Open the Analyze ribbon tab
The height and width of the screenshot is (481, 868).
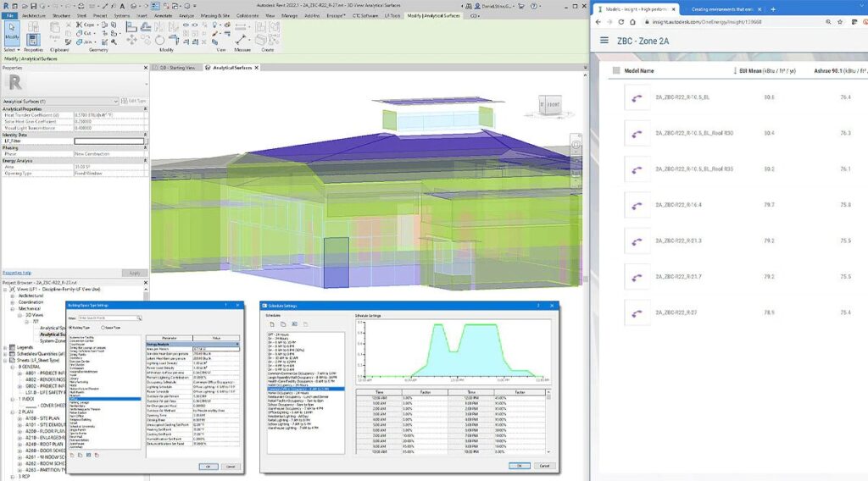(x=186, y=15)
